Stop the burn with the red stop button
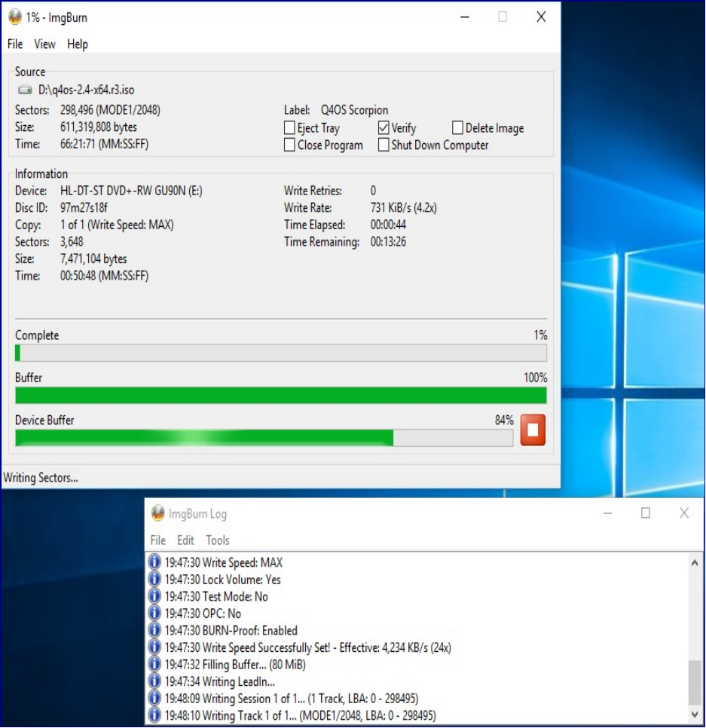 pos(533,430)
